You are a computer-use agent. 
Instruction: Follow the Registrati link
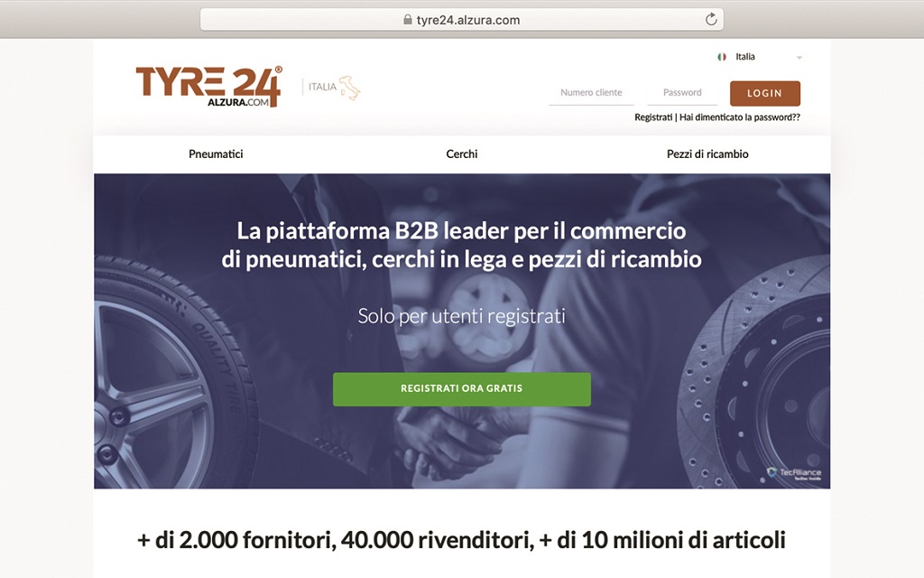pyautogui.click(x=653, y=117)
